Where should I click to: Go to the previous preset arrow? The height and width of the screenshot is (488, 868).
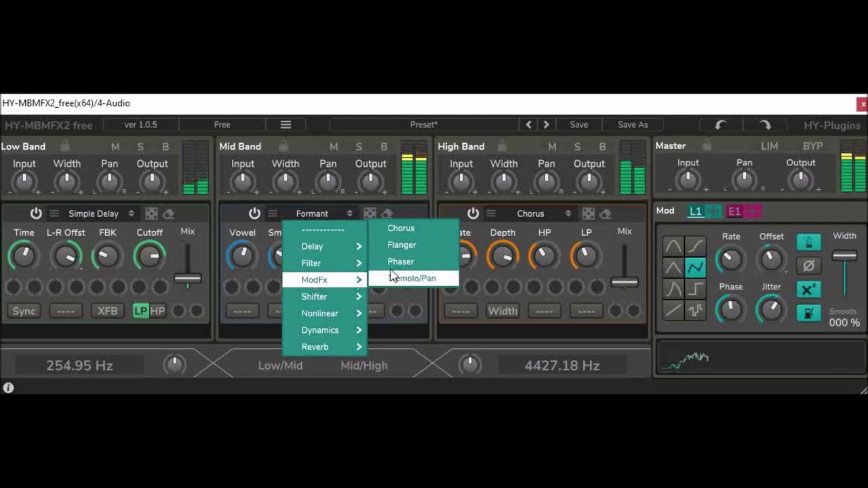529,125
